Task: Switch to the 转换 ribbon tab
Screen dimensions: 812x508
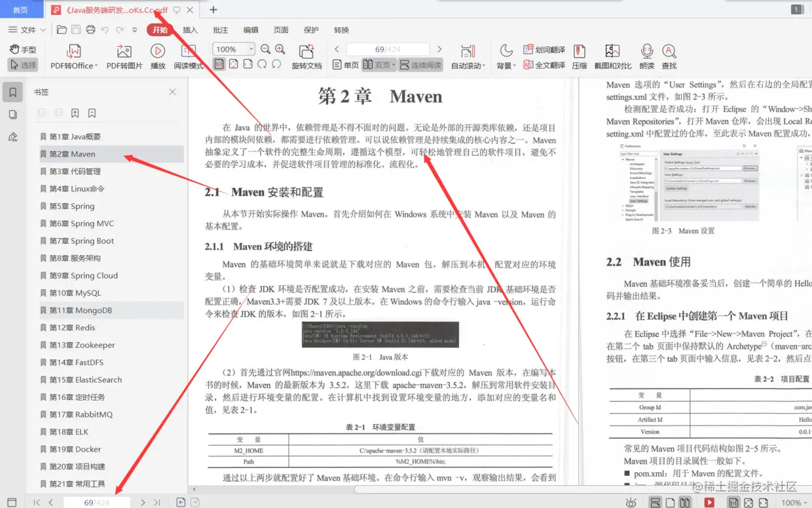Action: click(x=341, y=29)
